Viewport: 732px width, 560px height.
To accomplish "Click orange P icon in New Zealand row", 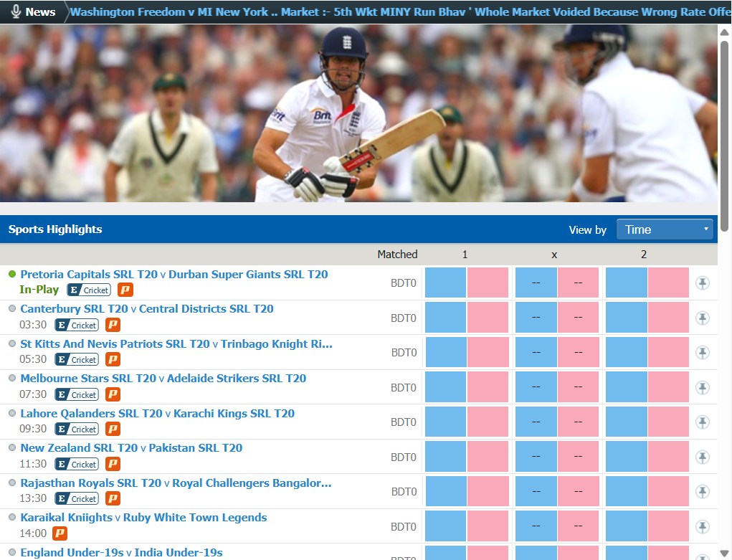I will (x=113, y=464).
